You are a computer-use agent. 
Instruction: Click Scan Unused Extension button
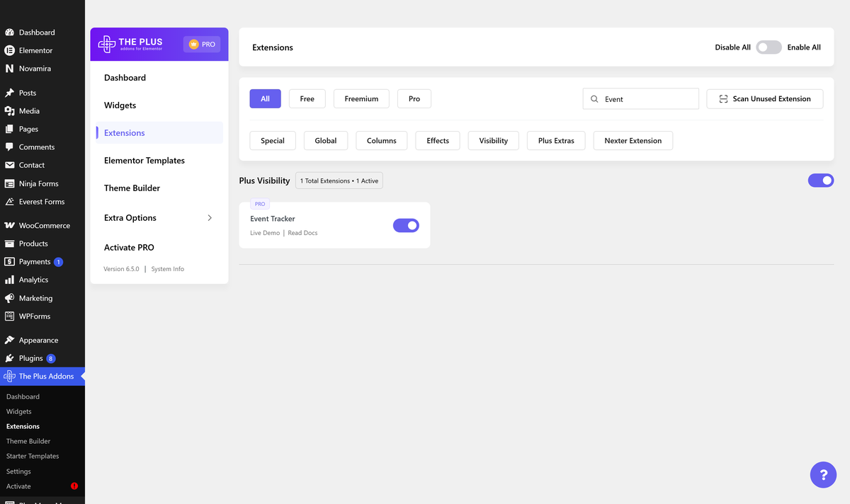click(x=765, y=99)
